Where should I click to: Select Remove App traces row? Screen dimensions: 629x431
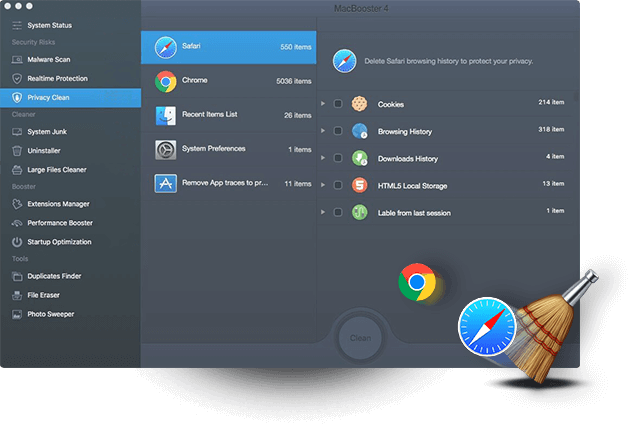click(x=229, y=183)
